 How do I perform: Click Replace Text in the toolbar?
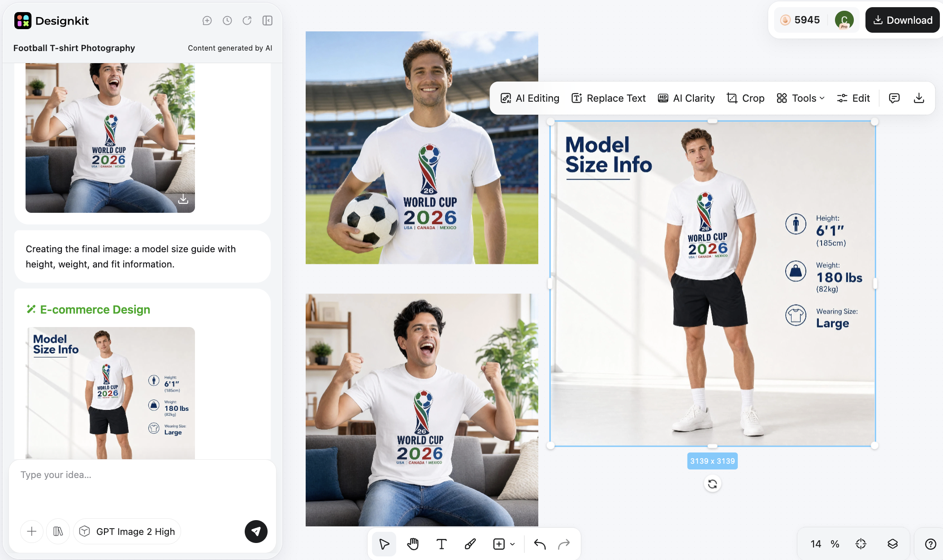coord(609,98)
